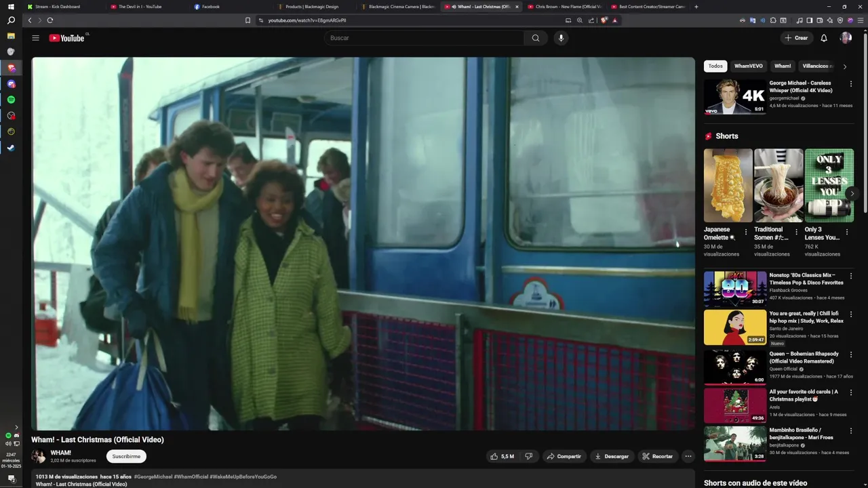
Task: Click the Suscribirme button
Action: [126, 456]
